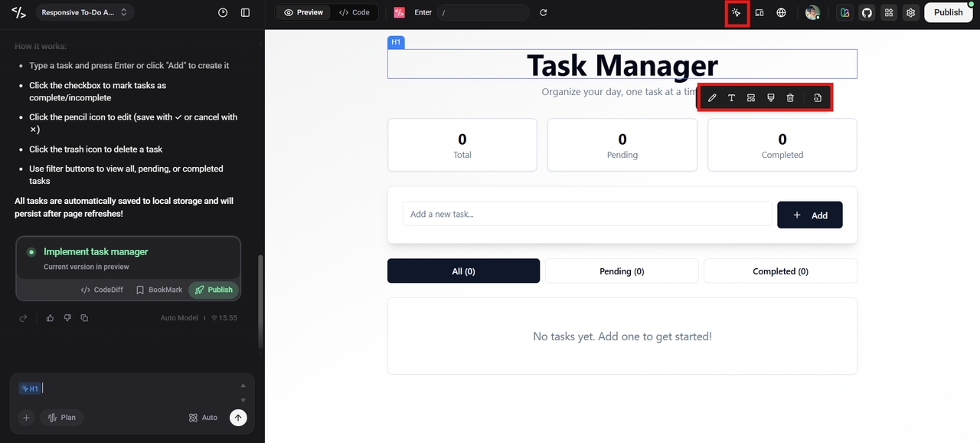Toggle the sidebar panel layout icon
Screen dimensions: 980x443
click(x=245, y=12)
